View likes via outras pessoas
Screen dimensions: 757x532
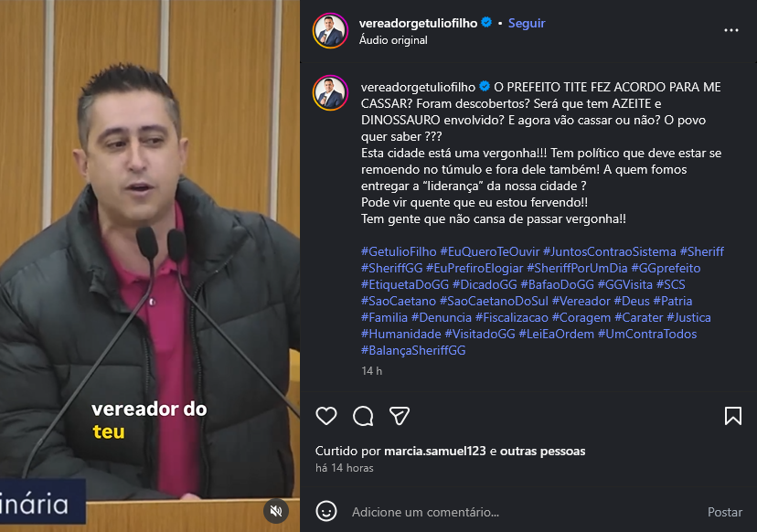[x=542, y=451]
